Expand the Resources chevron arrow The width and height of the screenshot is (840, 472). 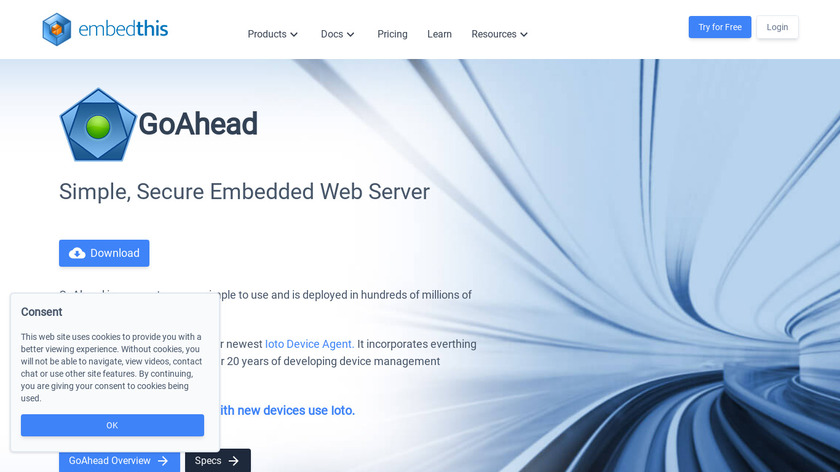[524, 35]
